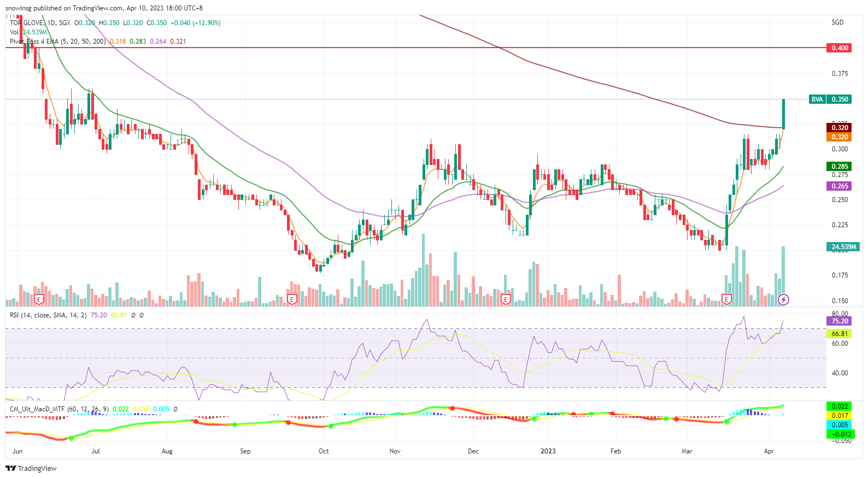
Task: Click the yellow 0.017 MACD axis label
Action: click(839, 416)
